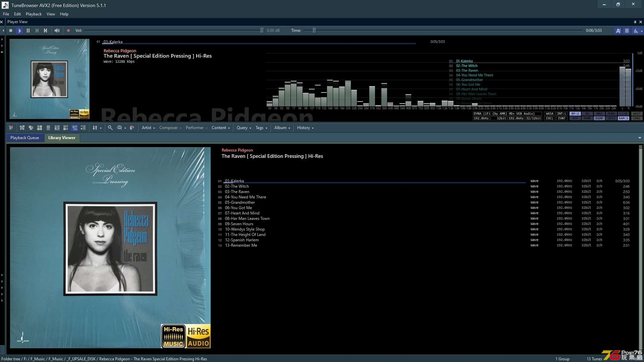
Task: Toggle the MONO indicator
Action: tap(611, 114)
